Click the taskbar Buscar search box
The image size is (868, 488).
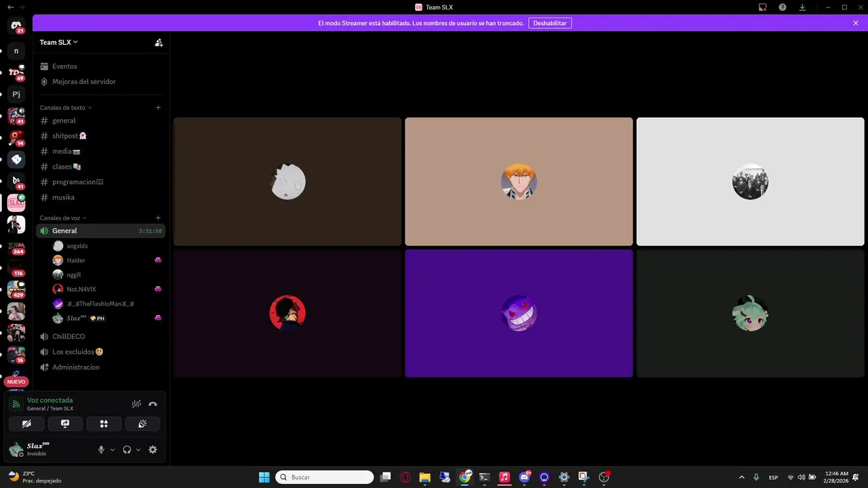[325, 477]
